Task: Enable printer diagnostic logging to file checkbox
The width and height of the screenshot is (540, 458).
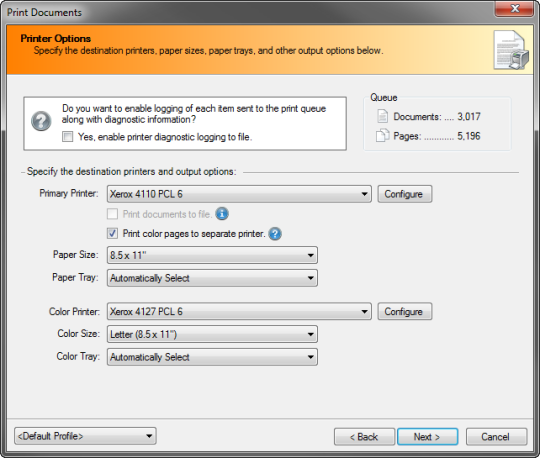Action: 68,137
